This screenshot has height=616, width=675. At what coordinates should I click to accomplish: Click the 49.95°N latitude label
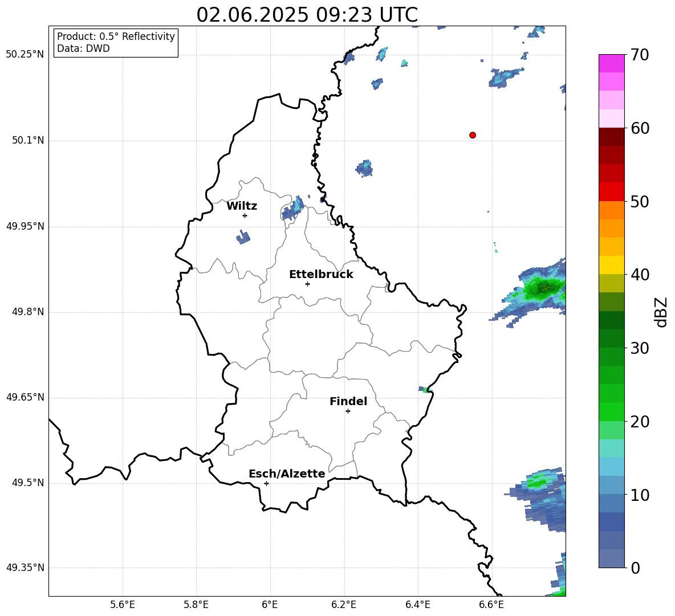25,226
